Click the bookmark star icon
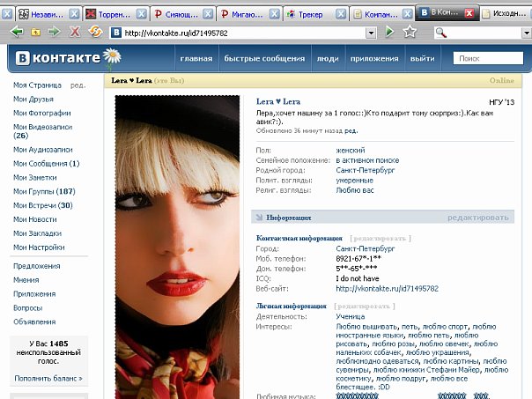Screen dimensions: 532x399 (x=410, y=32)
